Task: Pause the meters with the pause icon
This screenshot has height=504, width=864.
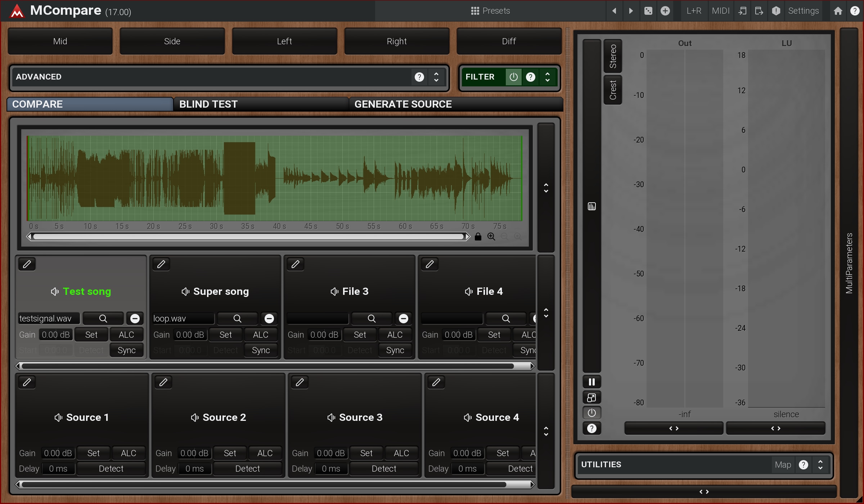Action: tap(591, 382)
